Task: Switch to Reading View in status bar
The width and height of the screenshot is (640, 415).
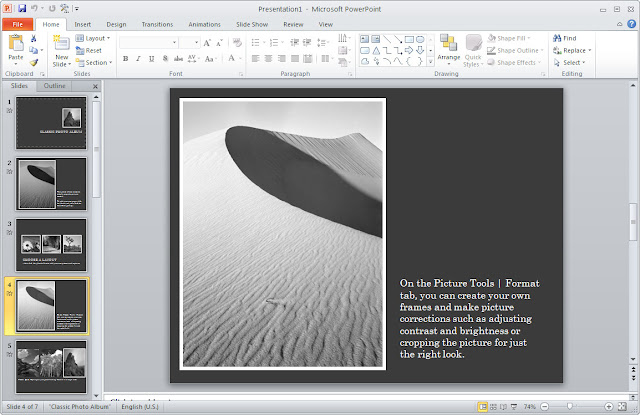Action: point(503,406)
